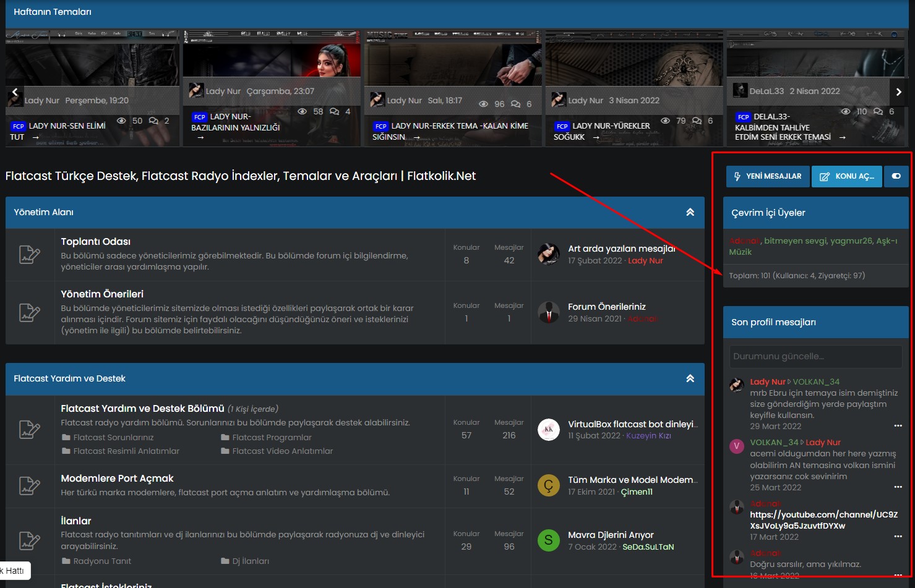This screenshot has width=915, height=588.
Task: Click the İlanlar forum icon
Action: point(30,540)
